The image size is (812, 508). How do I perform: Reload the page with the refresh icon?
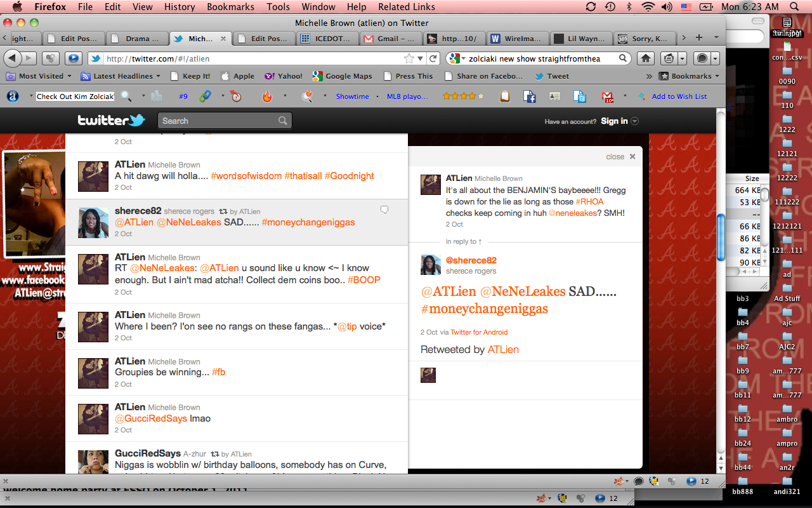pos(433,58)
